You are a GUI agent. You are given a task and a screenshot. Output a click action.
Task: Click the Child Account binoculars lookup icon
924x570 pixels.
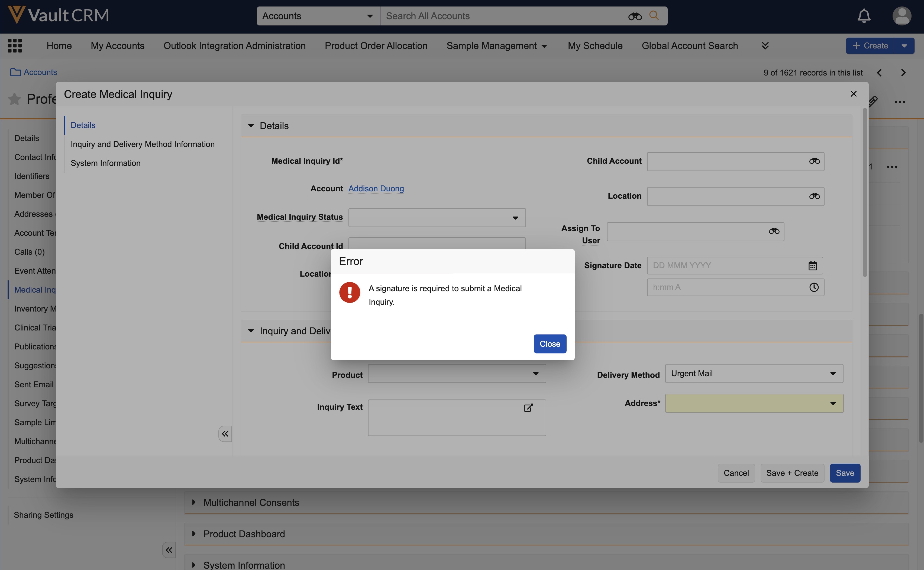[814, 161]
